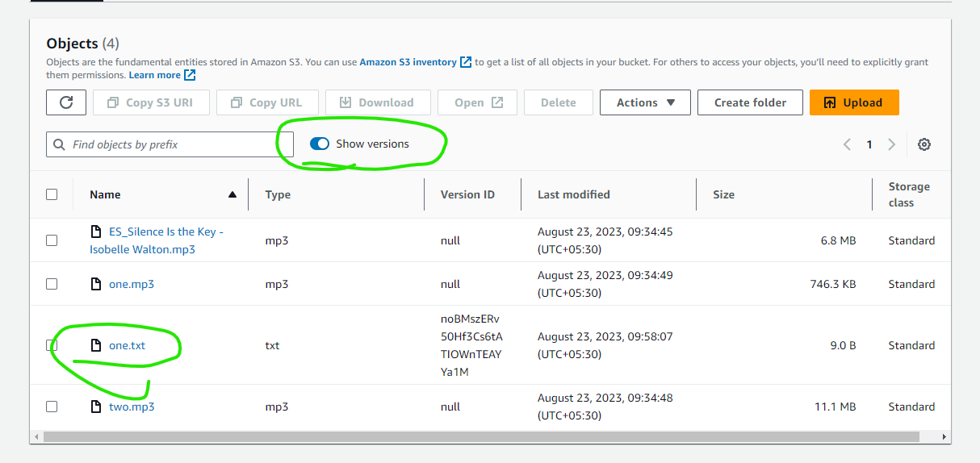Go to next page arrow in pagination
Screen dimensions: 980x463
click(891, 144)
